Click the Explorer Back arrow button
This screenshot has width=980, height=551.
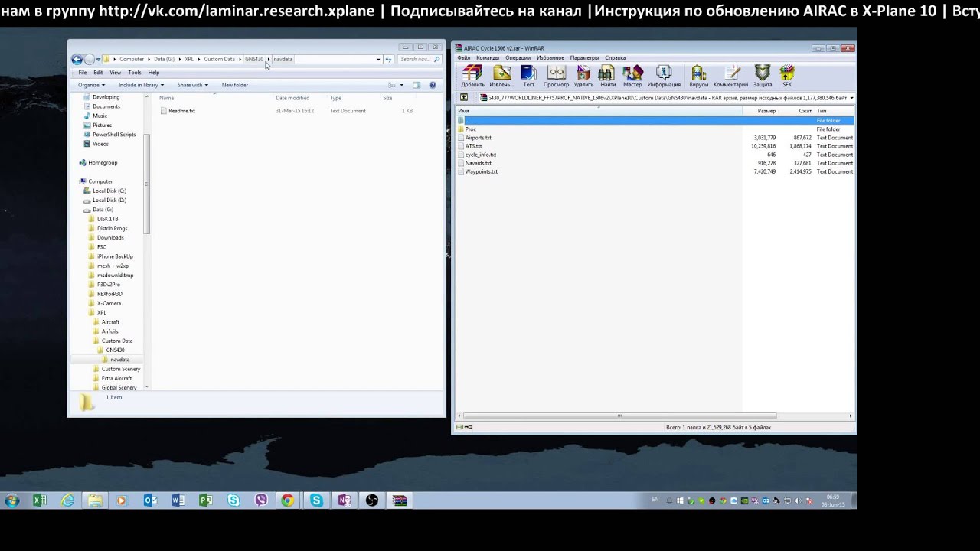[77, 59]
